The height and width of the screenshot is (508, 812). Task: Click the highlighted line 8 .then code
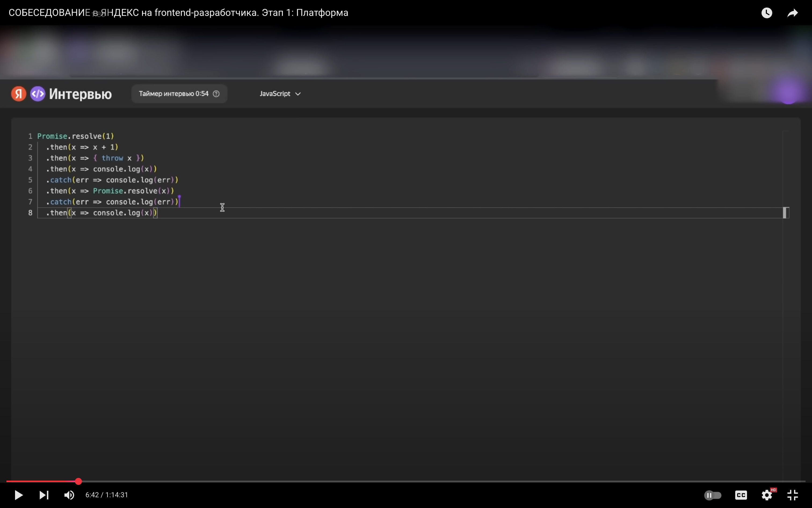click(101, 213)
